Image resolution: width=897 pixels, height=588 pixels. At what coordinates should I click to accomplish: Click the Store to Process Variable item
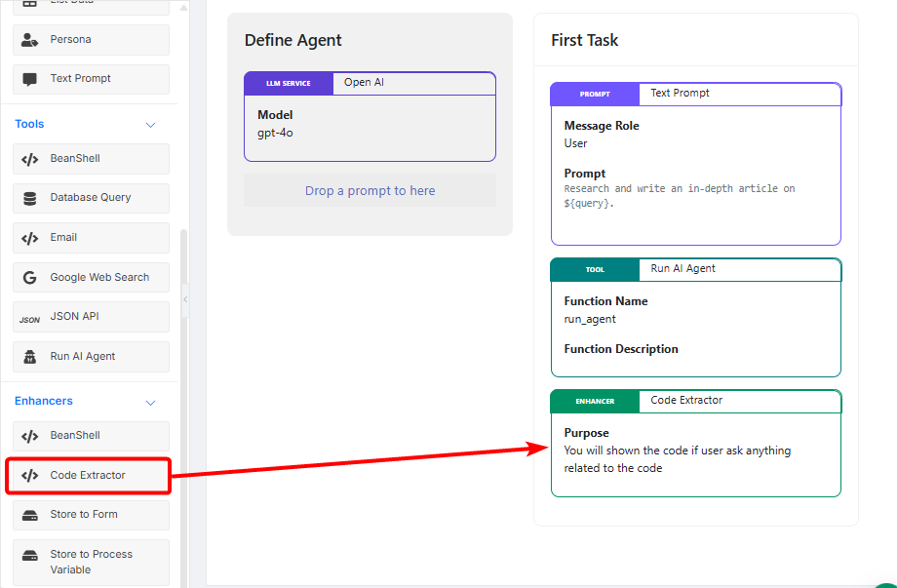point(91,562)
